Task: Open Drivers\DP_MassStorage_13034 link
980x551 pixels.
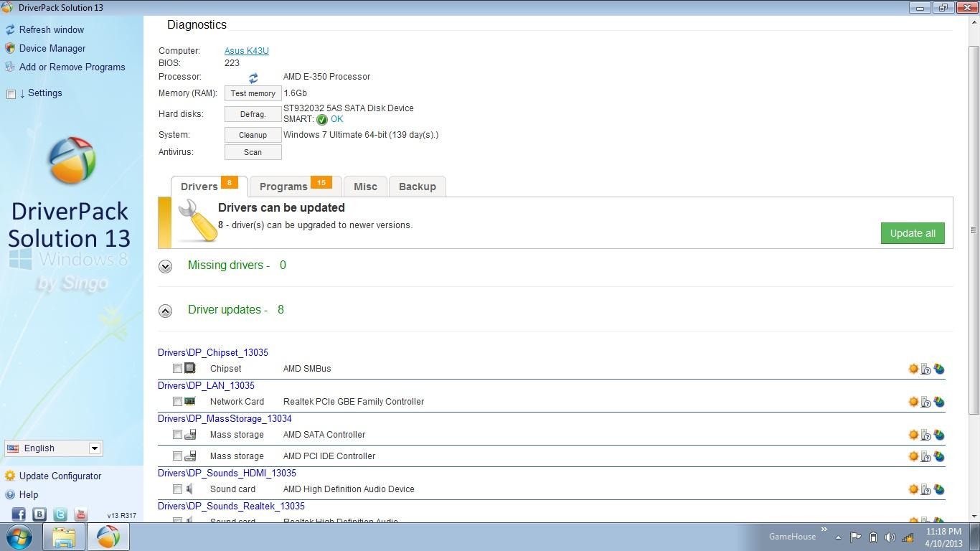Action: [x=225, y=418]
